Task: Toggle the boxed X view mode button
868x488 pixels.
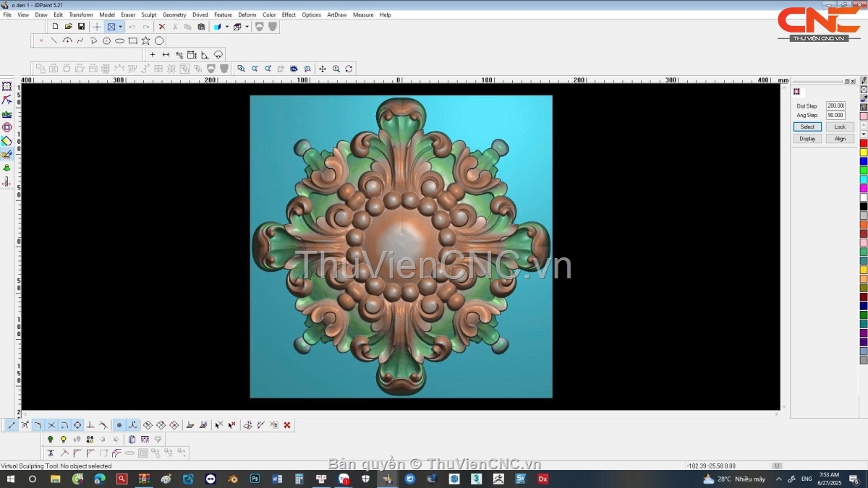Action: pyautogui.click(x=111, y=27)
